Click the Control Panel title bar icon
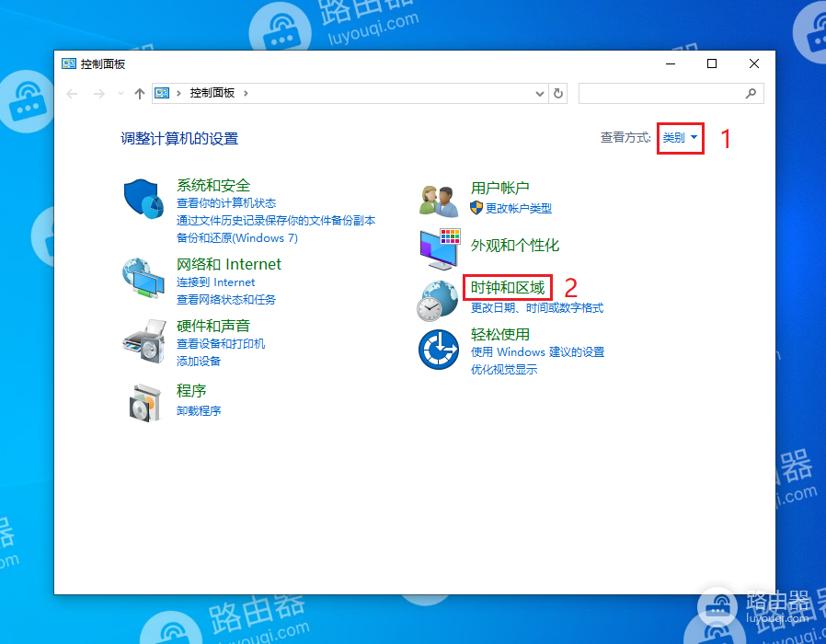This screenshot has width=826, height=644. (68, 63)
